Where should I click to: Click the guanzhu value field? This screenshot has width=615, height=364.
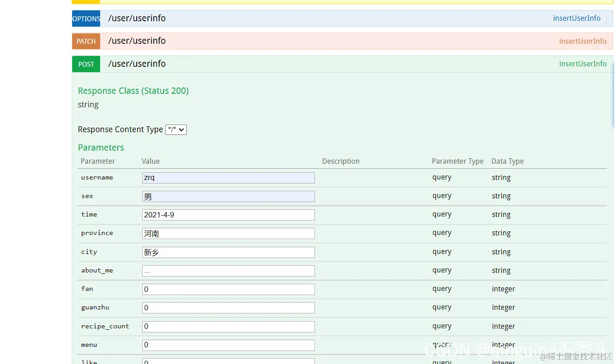point(228,308)
